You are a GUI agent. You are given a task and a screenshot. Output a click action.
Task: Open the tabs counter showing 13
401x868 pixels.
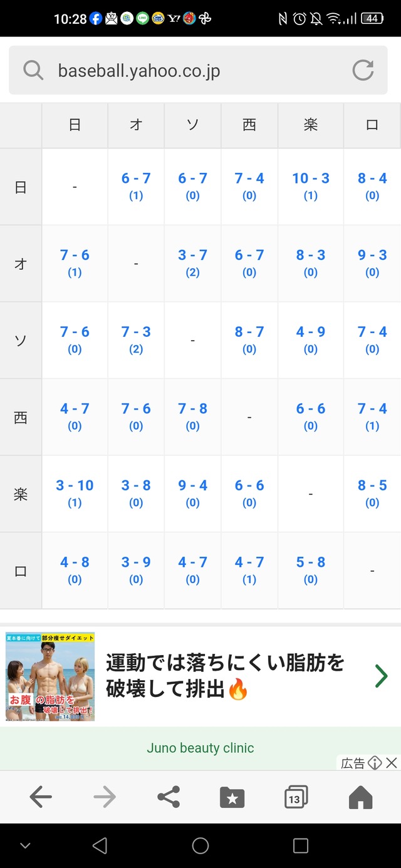(x=296, y=797)
